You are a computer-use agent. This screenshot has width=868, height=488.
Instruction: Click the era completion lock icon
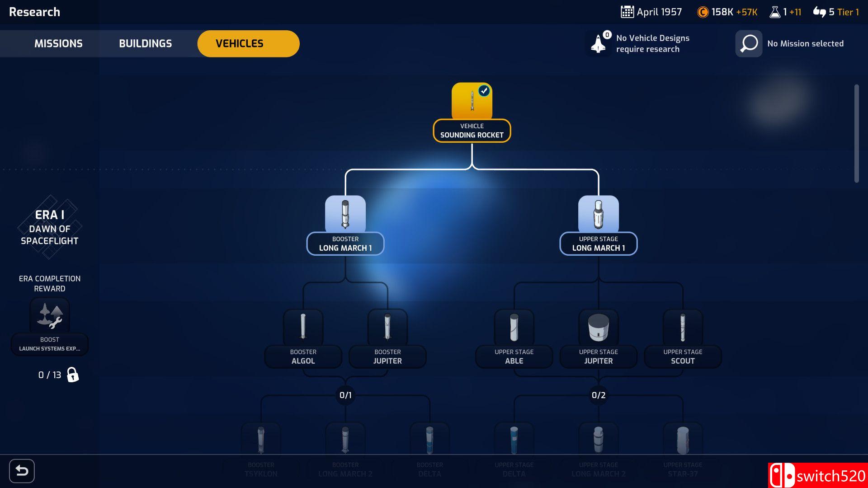(72, 375)
